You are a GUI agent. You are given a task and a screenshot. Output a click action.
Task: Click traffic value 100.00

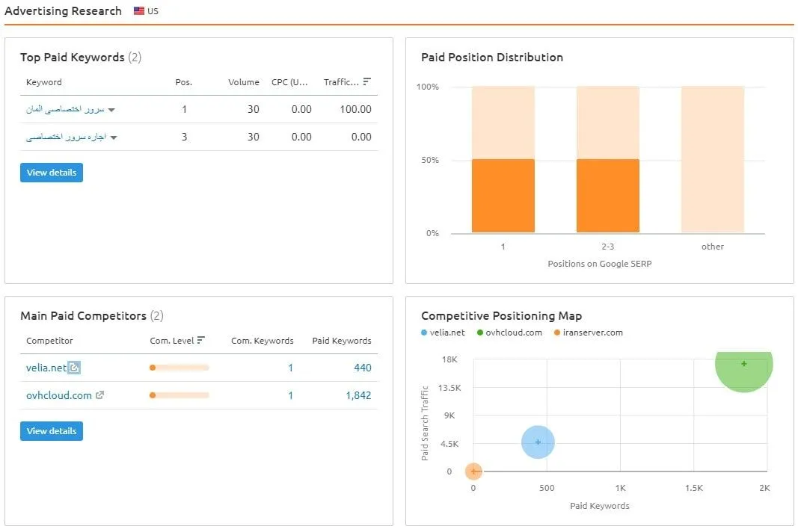(x=355, y=109)
